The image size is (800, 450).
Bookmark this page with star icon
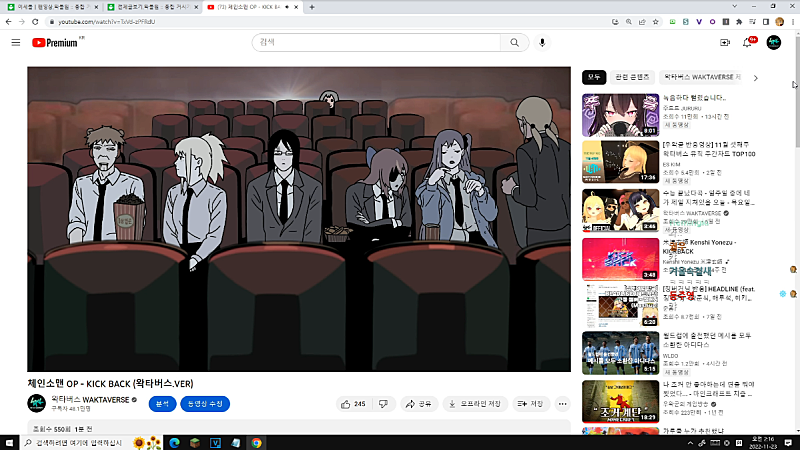point(656,22)
